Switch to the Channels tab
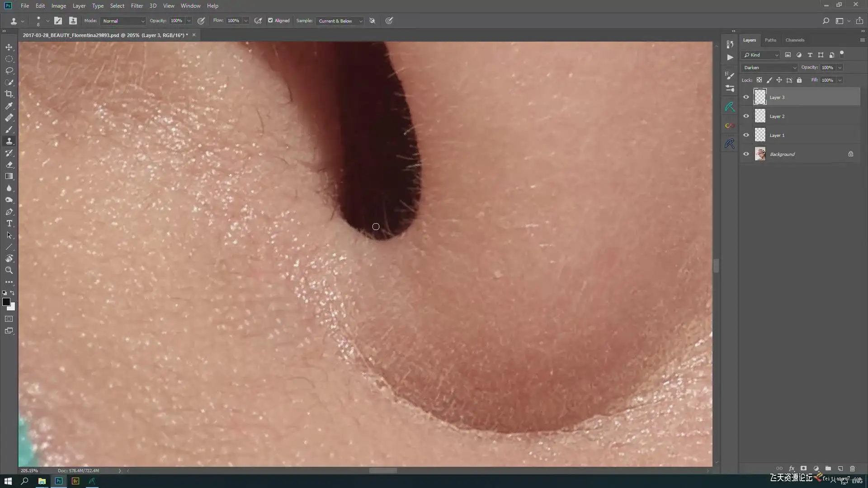Screen dimensions: 868x488 point(794,40)
